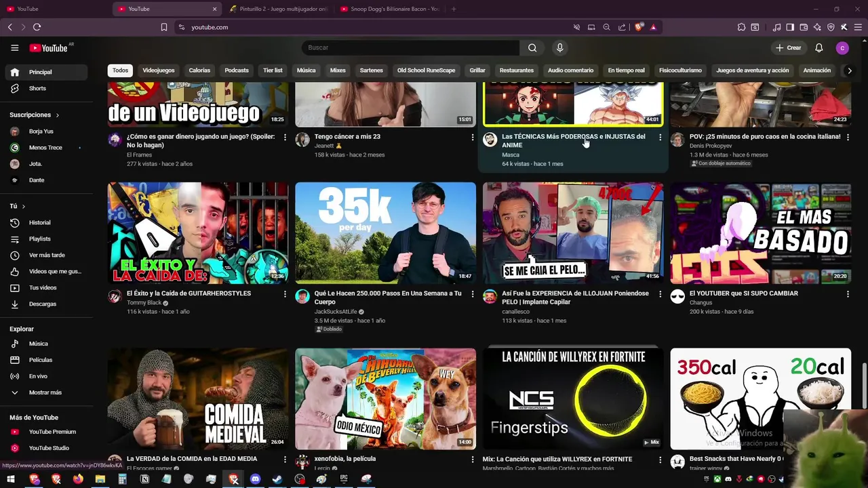Image resolution: width=868 pixels, height=488 pixels.
Task: Open the notifications bell
Action: [818, 47]
